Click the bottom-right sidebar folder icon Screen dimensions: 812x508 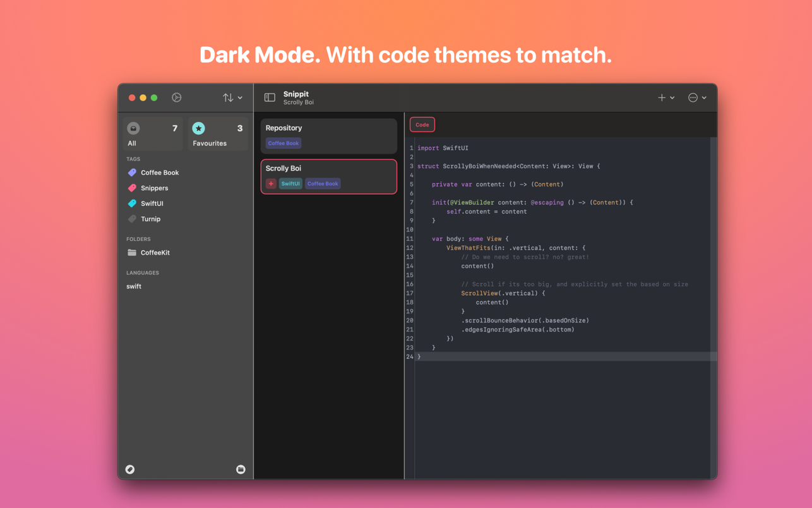pos(241,469)
